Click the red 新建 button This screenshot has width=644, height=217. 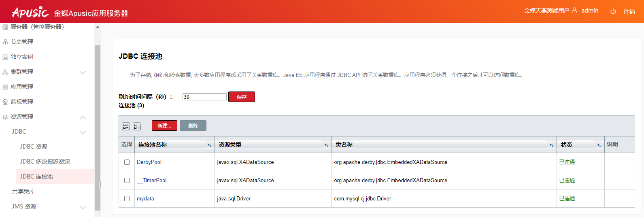pyautogui.click(x=164, y=126)
